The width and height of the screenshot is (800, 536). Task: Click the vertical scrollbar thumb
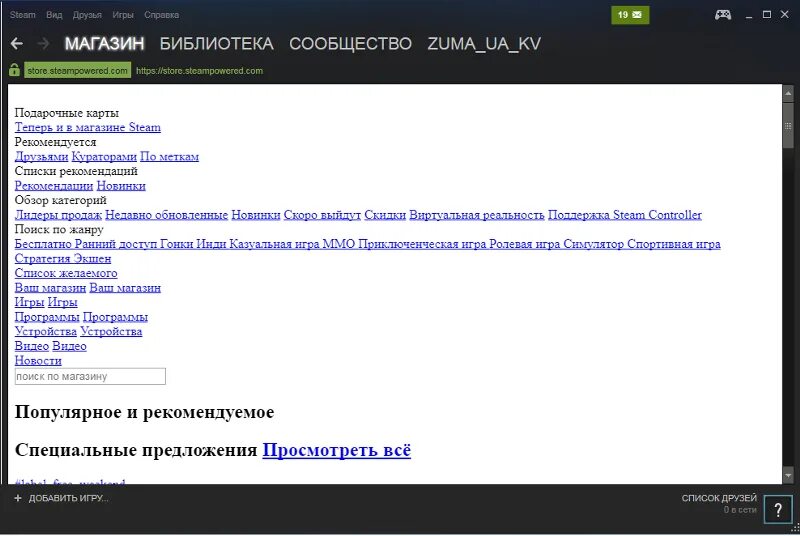(788, 125)
